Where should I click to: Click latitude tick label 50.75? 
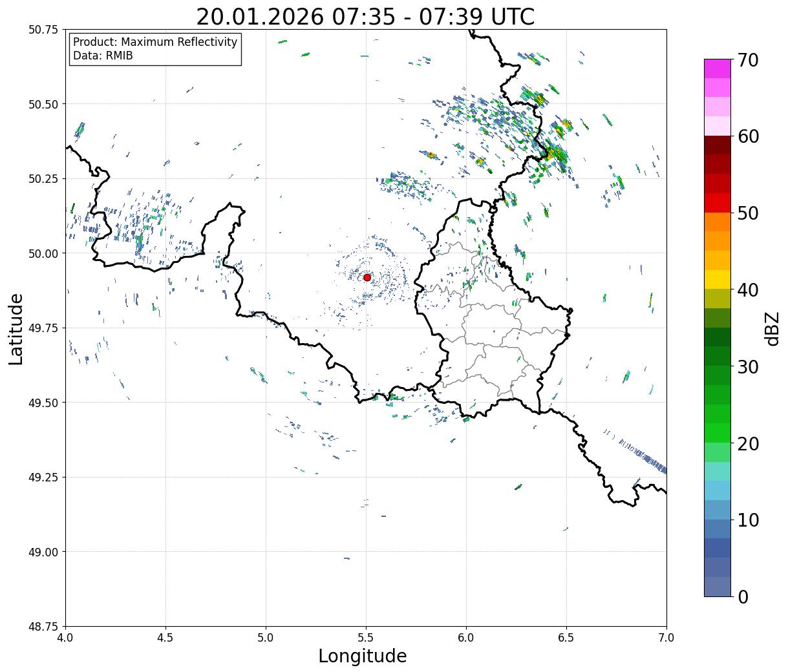click(43, 30)
